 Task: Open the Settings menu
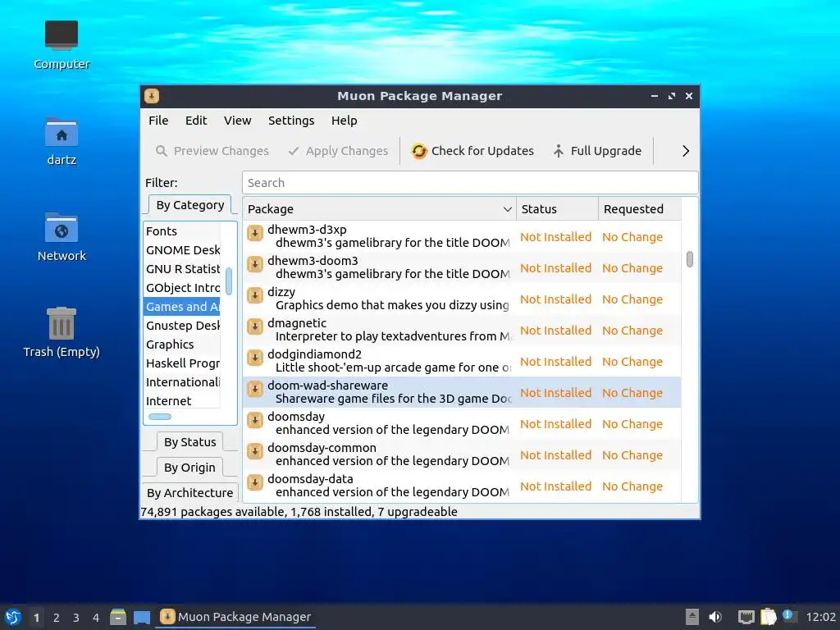[x=291, y=121]
